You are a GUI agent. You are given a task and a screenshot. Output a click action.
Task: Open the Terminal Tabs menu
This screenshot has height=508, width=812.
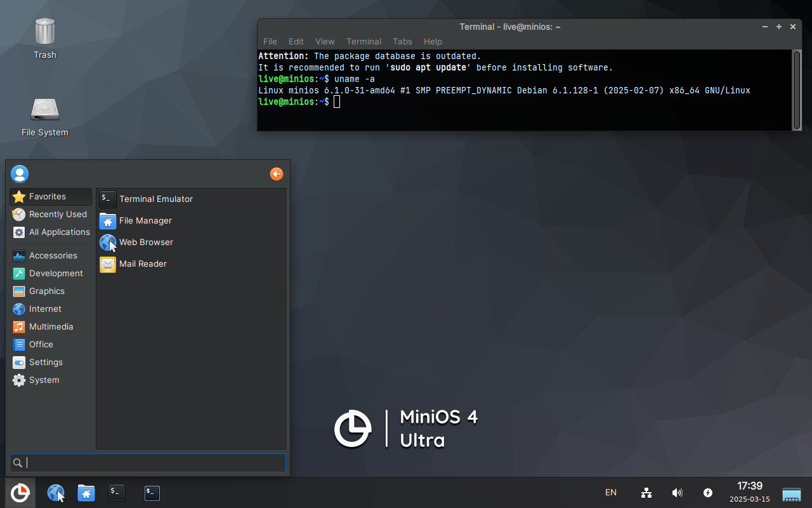(x=402, y=41)
